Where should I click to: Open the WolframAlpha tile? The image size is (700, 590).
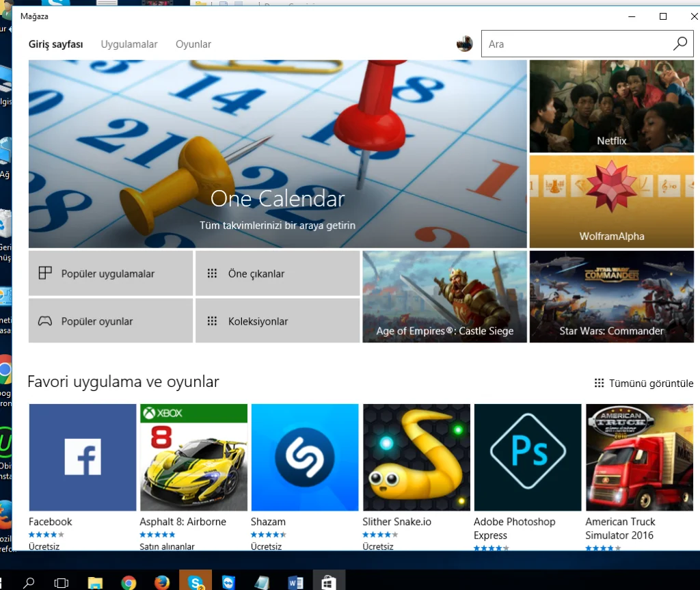pyautogui.click(x=612, y=202)
